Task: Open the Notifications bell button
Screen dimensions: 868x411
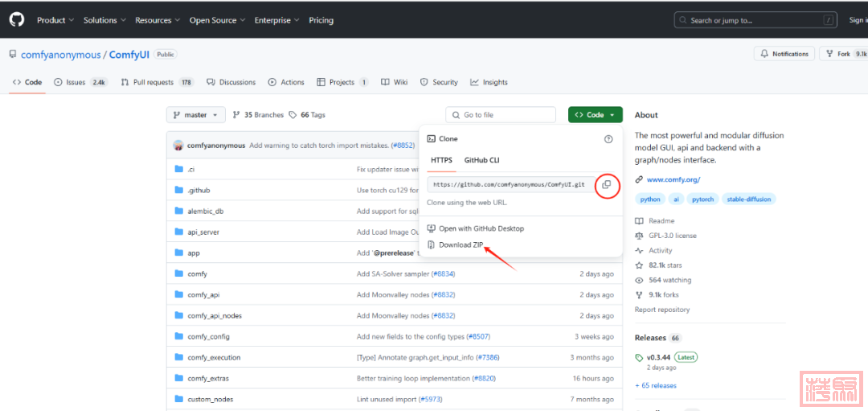Action: pos(784,54)
